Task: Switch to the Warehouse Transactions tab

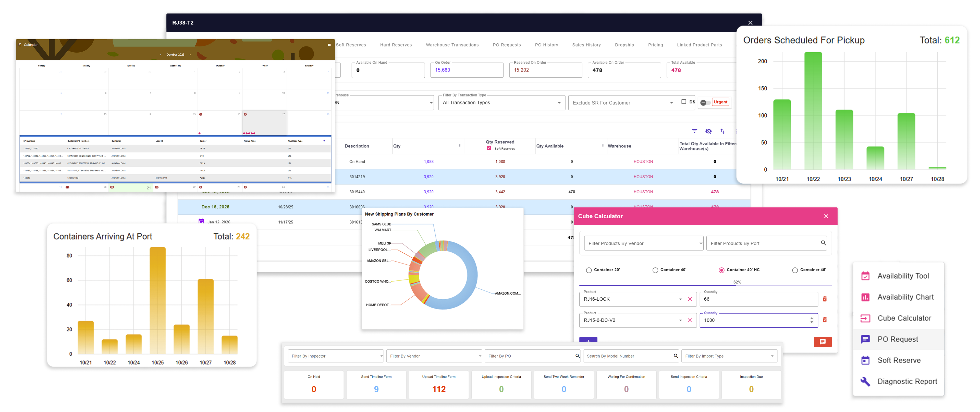Action: point(452,45)
